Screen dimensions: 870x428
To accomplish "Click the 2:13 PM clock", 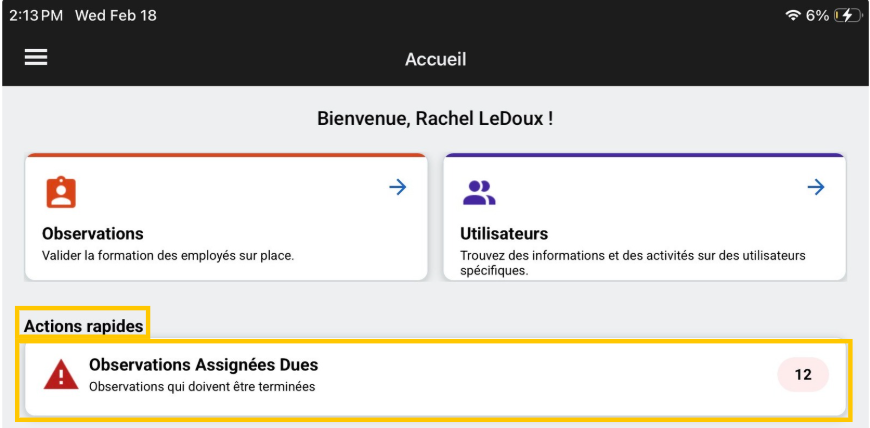I will [x=36, y=16].
